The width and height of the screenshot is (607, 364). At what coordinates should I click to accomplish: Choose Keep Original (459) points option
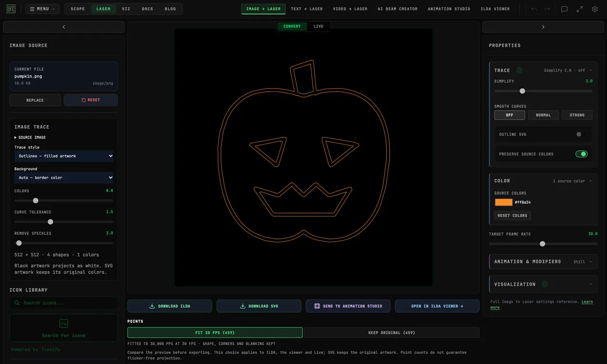pos(392,333)
